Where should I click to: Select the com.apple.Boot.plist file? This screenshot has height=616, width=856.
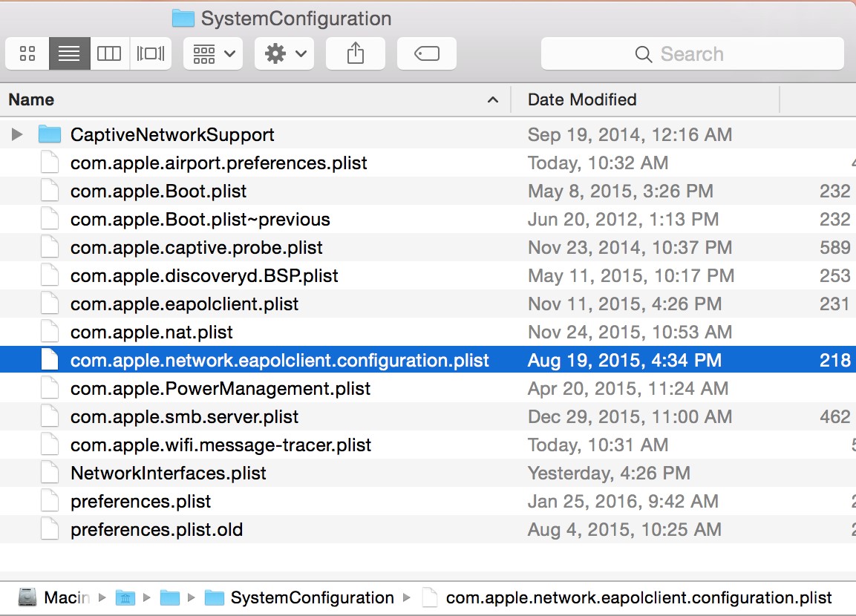click(158, 191)
